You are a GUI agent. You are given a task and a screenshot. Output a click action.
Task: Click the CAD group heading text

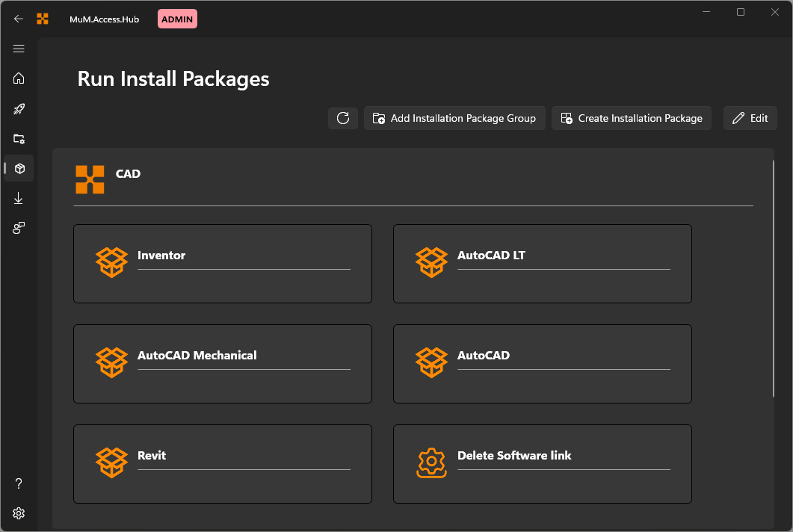pos(128,174)
